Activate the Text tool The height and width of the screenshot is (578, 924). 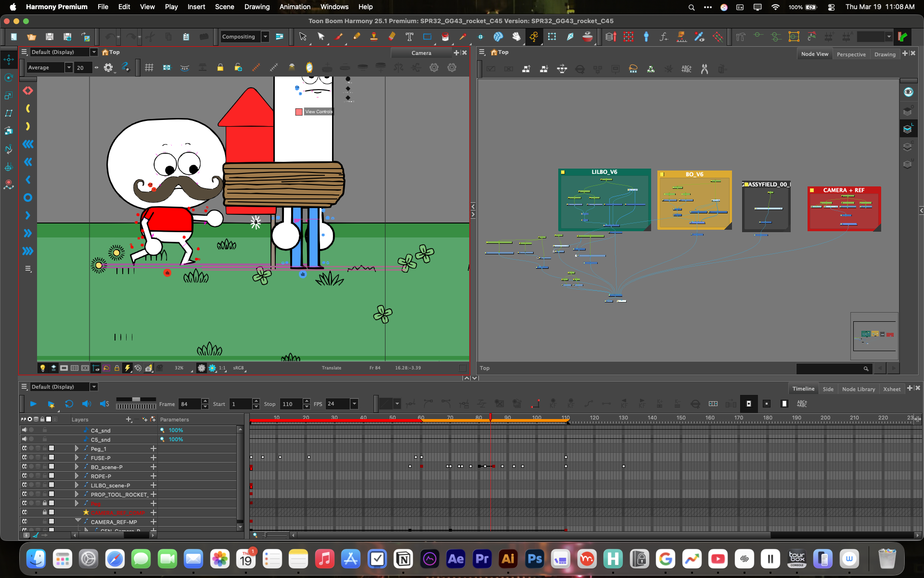click(410, 37)
